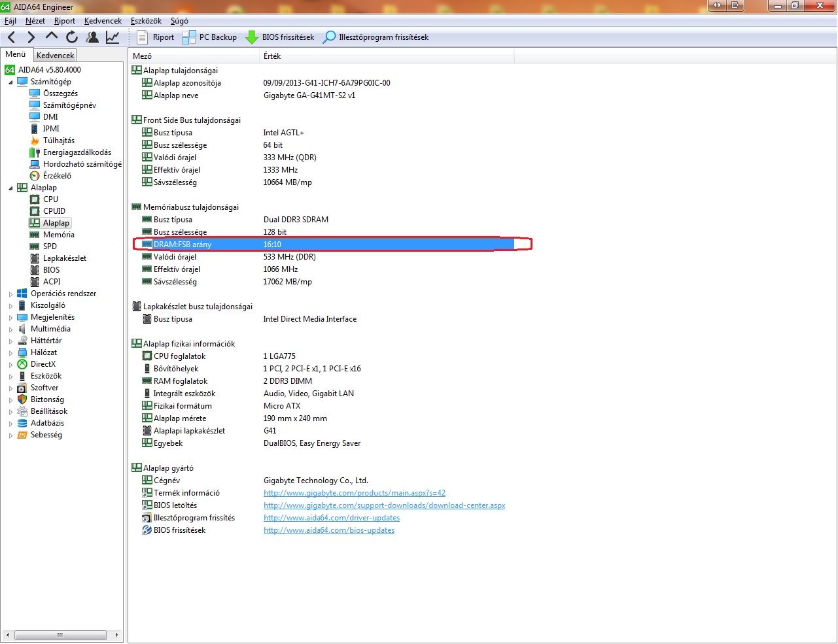Open the graph chart toolbar icon
838x644 pixels.
(x=113, y=37)
